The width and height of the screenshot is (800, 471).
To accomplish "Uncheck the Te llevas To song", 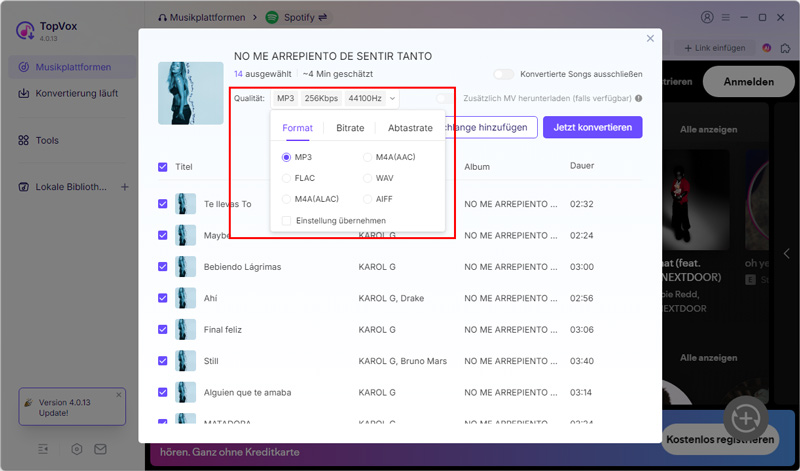I will (x=163, y=204).
